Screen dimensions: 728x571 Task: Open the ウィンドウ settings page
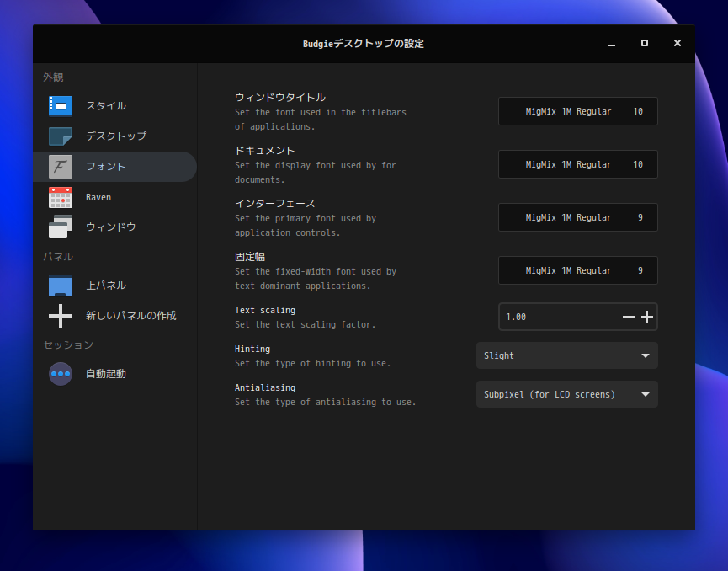click(x=114, y=227)
